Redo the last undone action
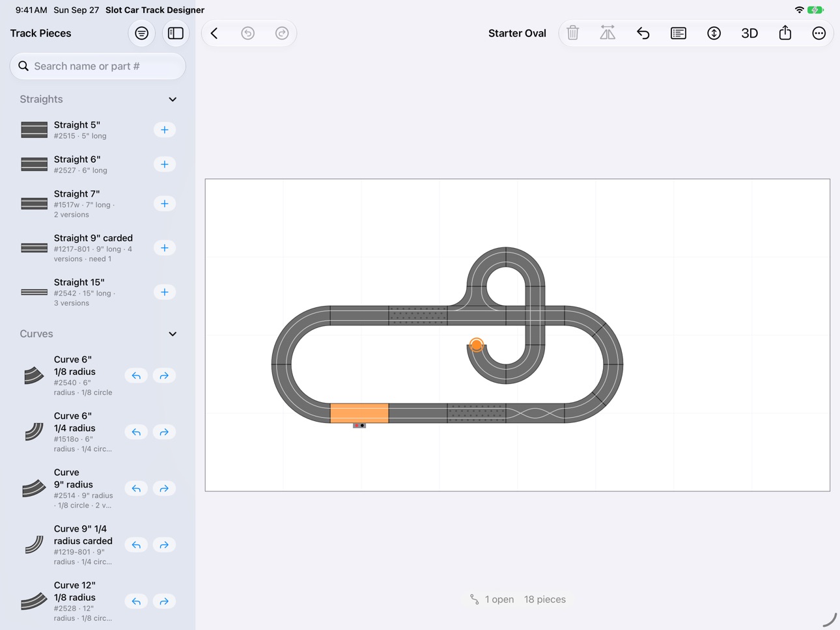This screenshot has width=840, height=630. 282,33
